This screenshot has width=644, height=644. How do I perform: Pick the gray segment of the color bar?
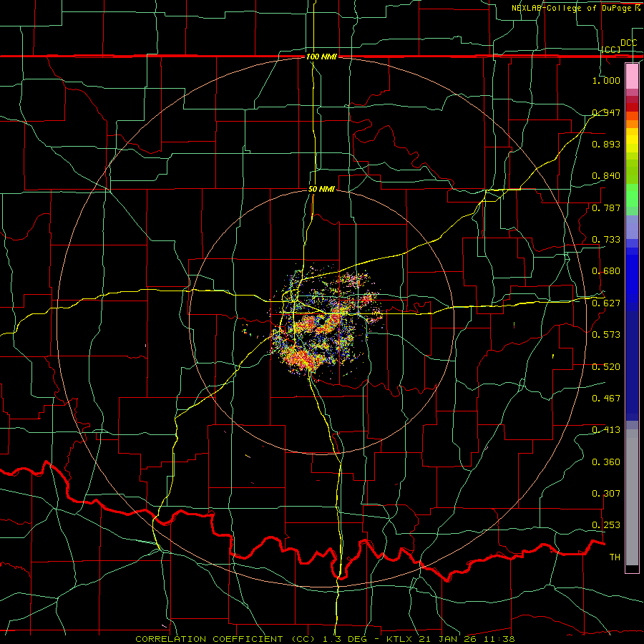click(632, 497)
